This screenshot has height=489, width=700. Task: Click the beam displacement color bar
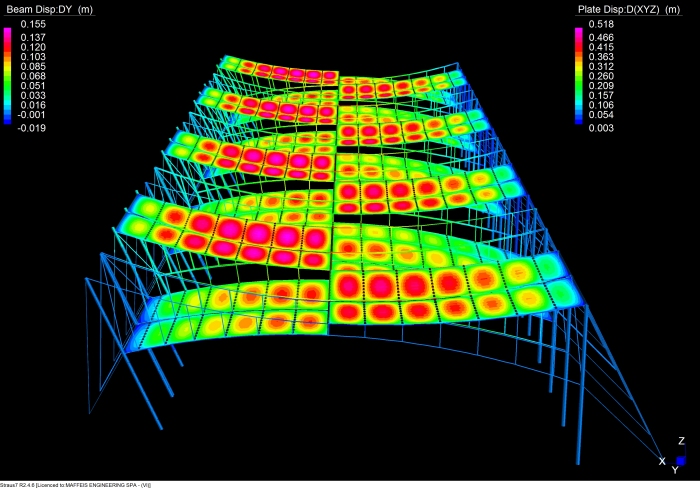click(x=6, y=75)
